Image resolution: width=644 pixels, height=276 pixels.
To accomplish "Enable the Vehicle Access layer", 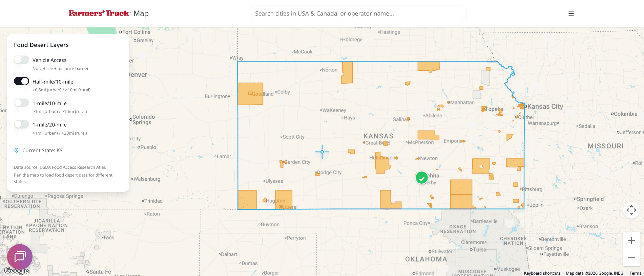I will coord(21,60).
